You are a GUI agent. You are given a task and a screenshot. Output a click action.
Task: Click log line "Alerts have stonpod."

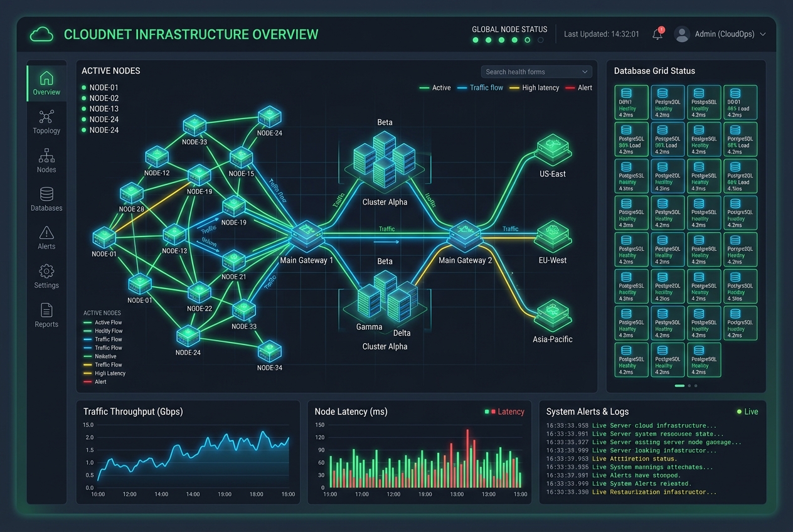tap(614, 476)
